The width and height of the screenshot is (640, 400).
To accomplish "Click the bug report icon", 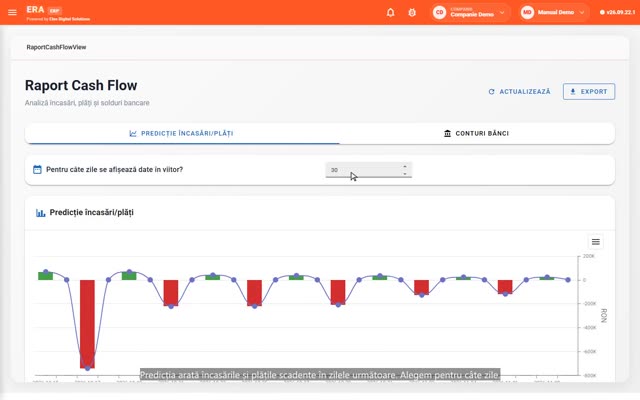I will pos(412,12).
